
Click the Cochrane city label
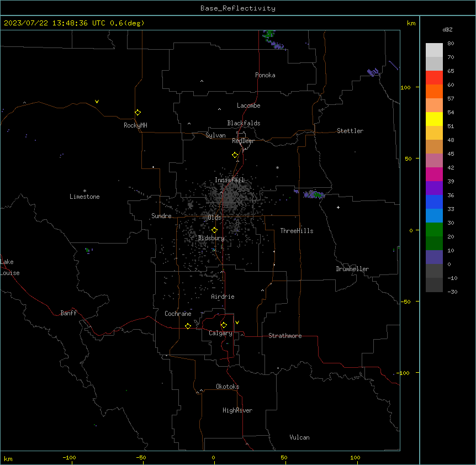[178, 314]
